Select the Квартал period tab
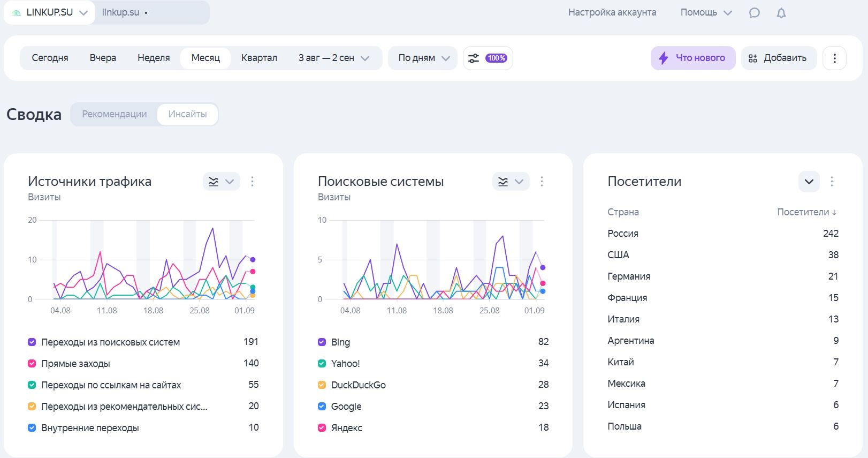 [259, 58]
